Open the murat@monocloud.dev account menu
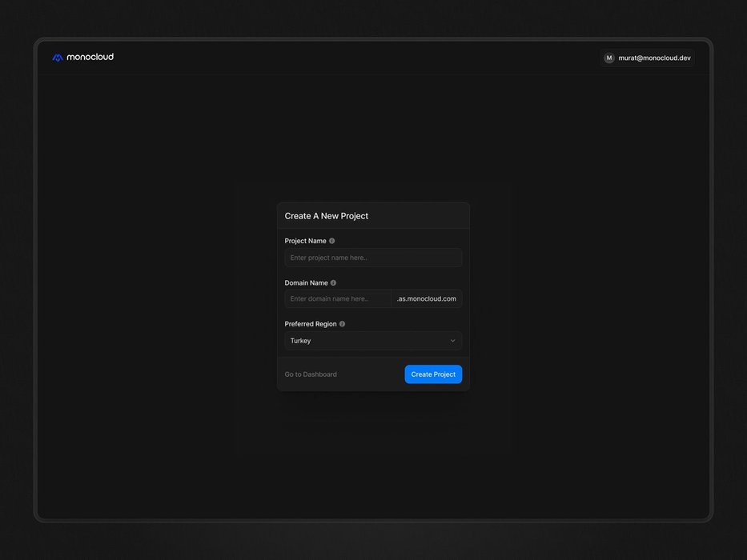Viewport: 747px width, 560px height. [x=647, y=58]
